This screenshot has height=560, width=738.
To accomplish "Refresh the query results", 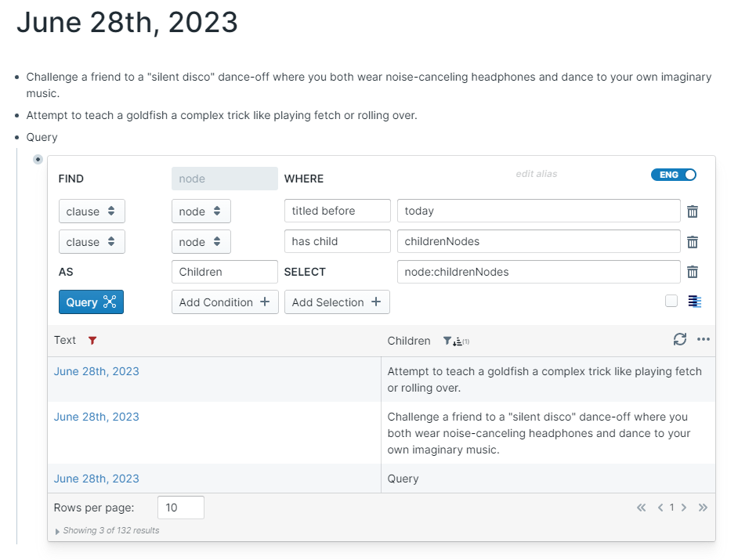I will [x=680, y=340].
